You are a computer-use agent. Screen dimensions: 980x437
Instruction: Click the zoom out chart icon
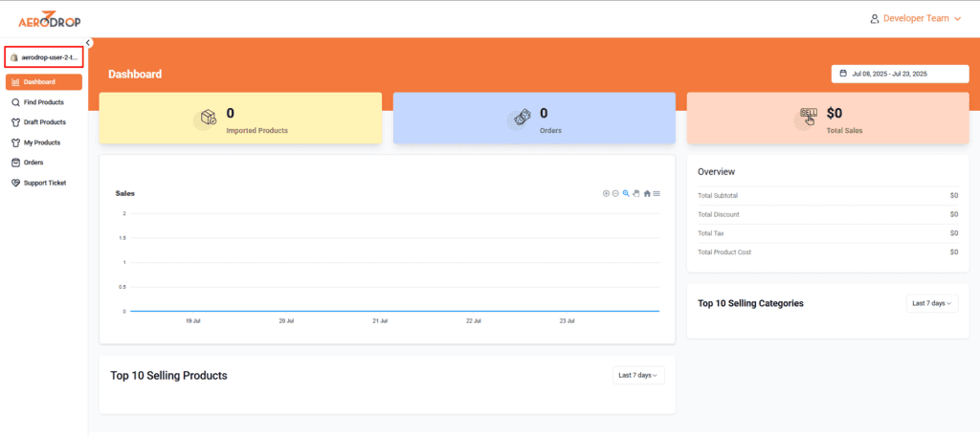pos(615,193)
